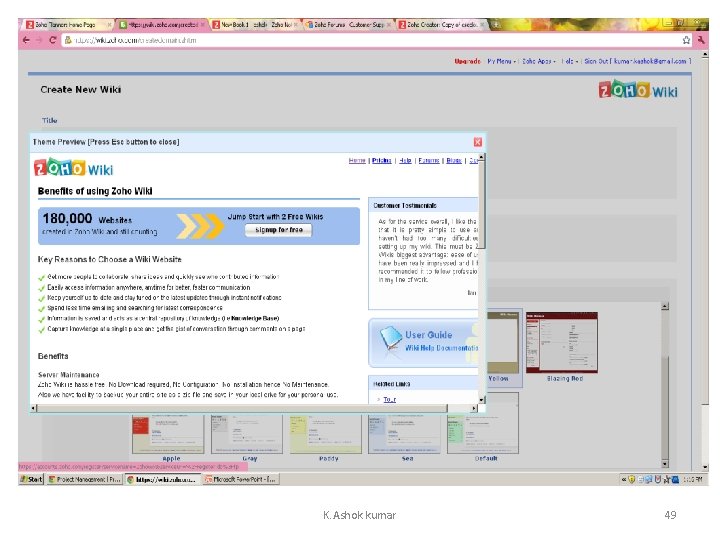
Task: Click the Tour link under Related Links
Action: point(389,399)
